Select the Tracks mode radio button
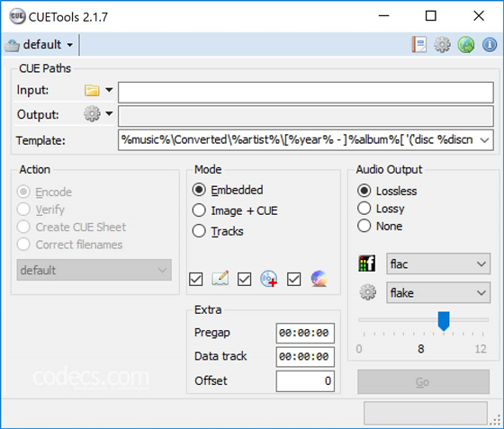Image resolution: width=504 pixels, height=429 pixels. click(x=218, y=231)
